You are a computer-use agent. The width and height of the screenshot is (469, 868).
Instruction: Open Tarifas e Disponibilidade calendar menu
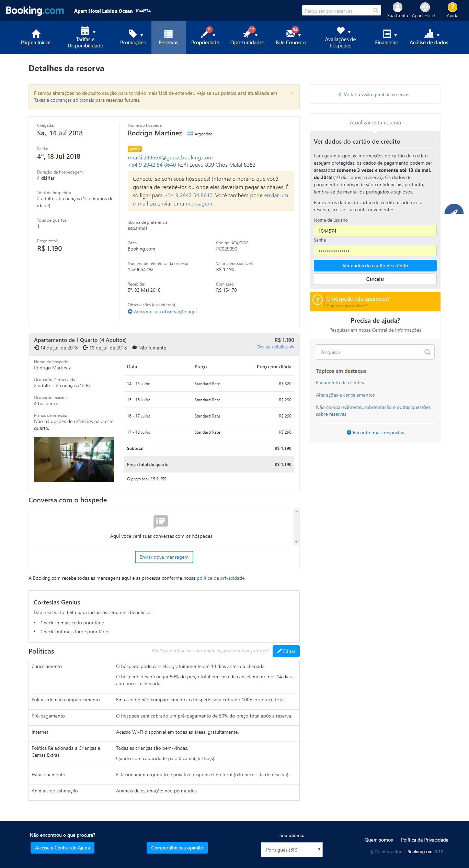pyautogui.click(x=85, y=37)
